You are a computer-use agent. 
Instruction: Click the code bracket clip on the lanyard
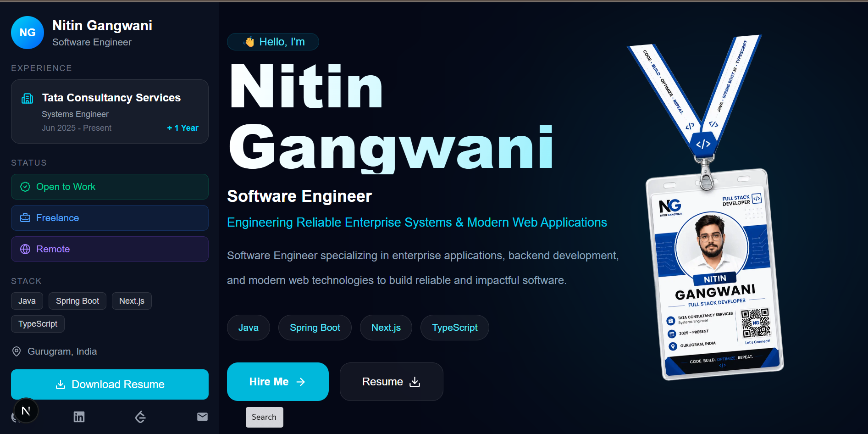[703, 144]
